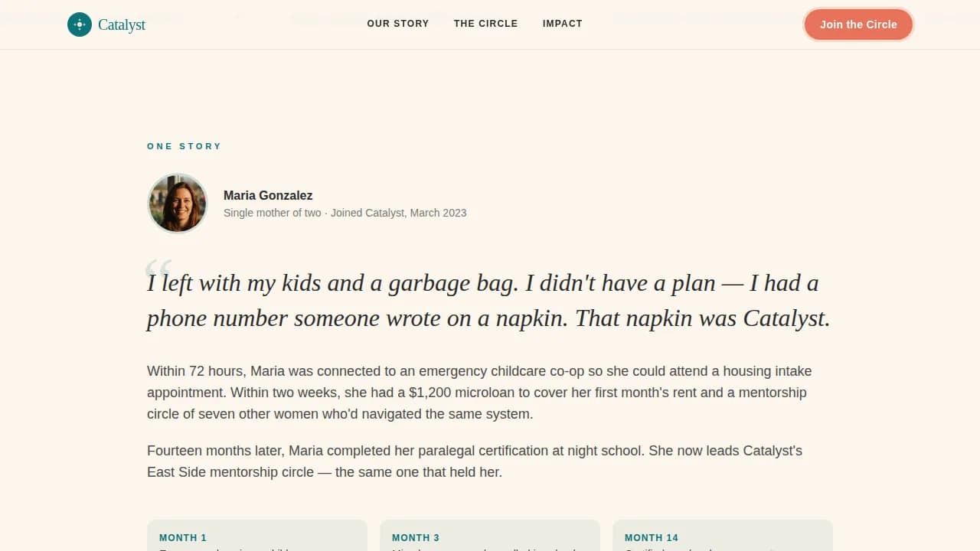Click Maria Gonzalez's profile photo
Screen dimensions: 980x551
pyautogui.click(x=178, y=203)
